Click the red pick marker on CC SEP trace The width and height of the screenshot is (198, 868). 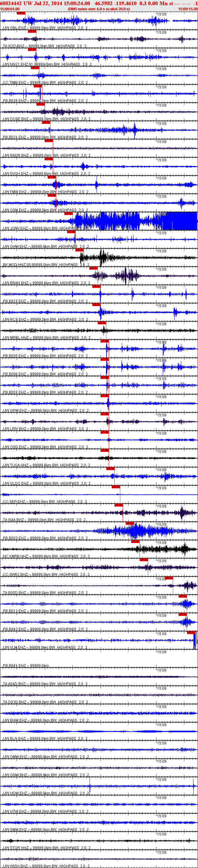[x=115, y=486]
